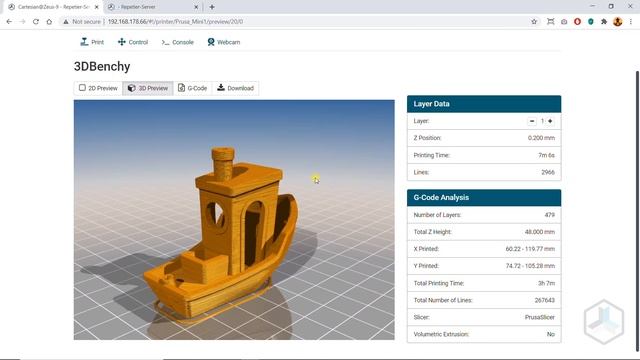Reload the current page

36,22
